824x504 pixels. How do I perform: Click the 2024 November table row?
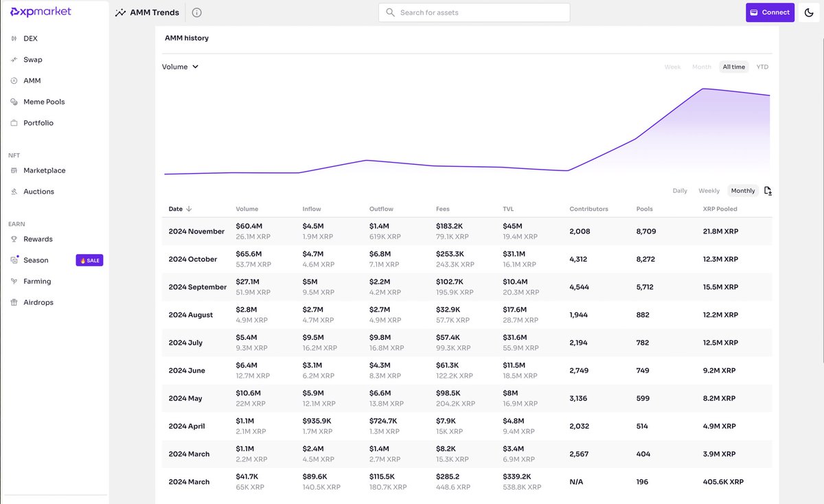pos(412,231)
